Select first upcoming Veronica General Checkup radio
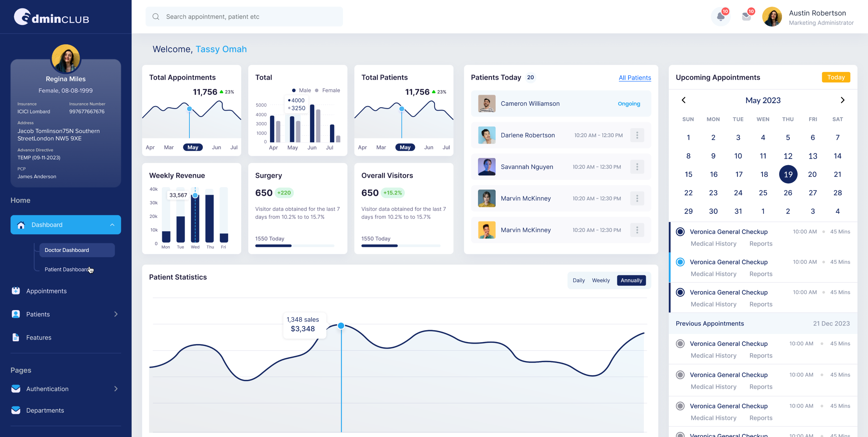Viewport: 868px width, 437px height. pos(680,232)
